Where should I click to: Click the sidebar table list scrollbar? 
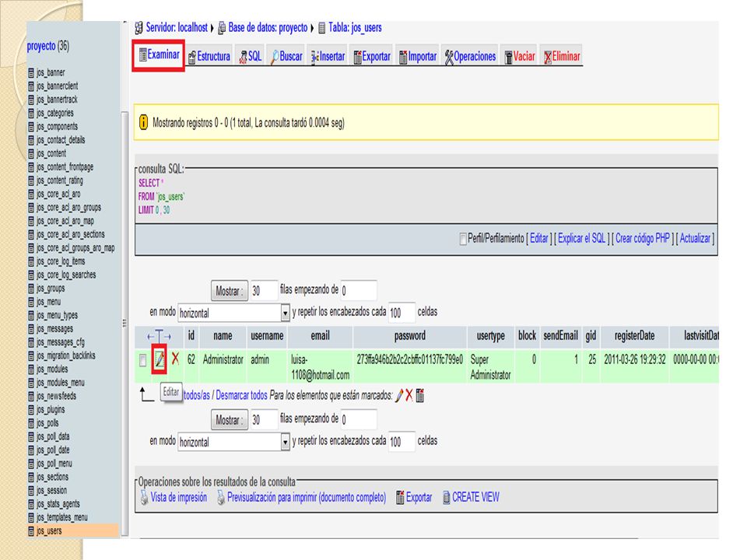(x=124, y=324)
